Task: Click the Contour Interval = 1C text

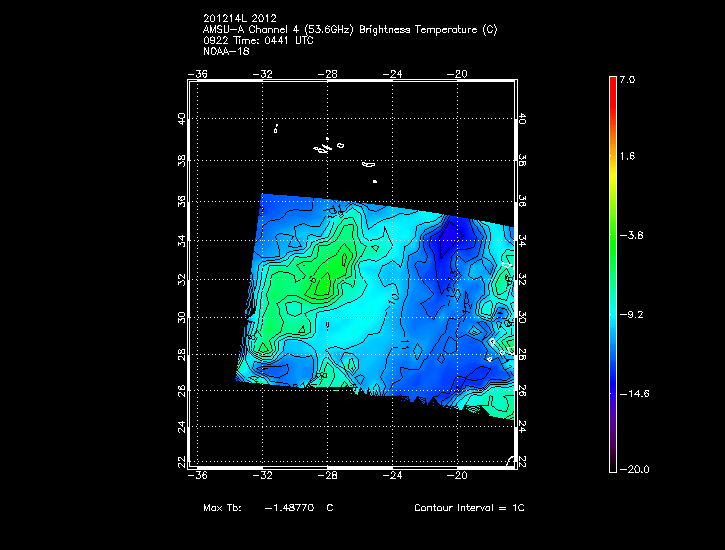Action: 469,508
